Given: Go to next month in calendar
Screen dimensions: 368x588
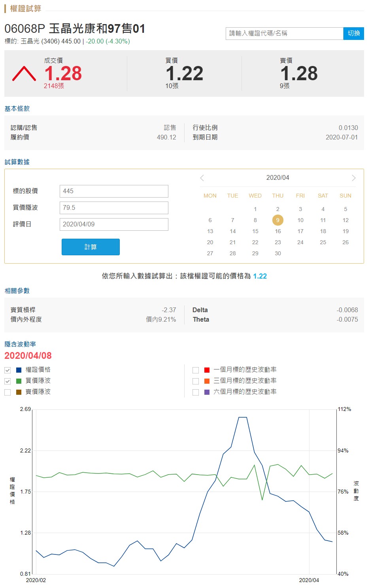Looking at the screenshot, I should click(354, 178).
